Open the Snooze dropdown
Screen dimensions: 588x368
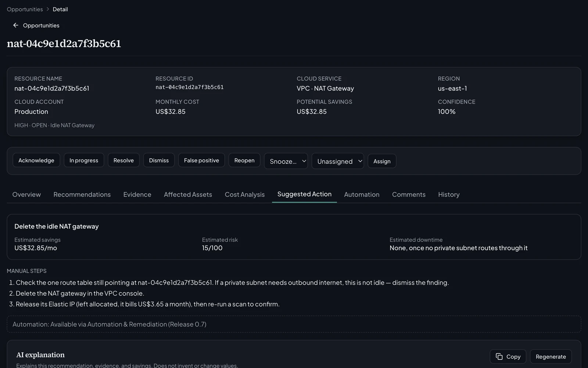[x=286, y=161]
